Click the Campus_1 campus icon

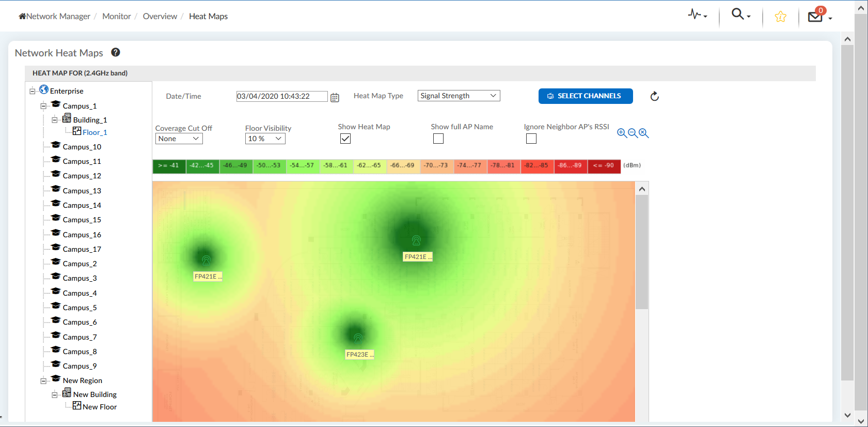coord(56,104)
